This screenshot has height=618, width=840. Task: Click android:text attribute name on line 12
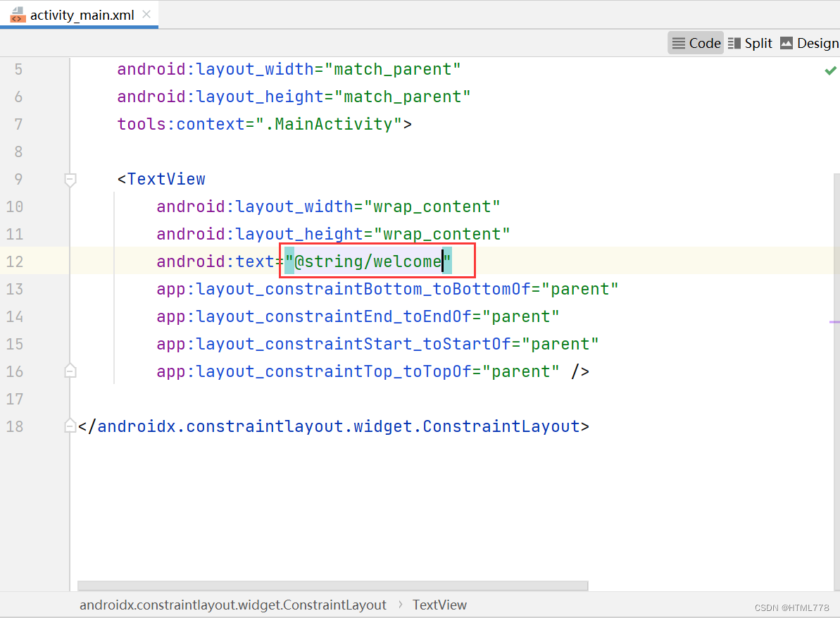215,261
